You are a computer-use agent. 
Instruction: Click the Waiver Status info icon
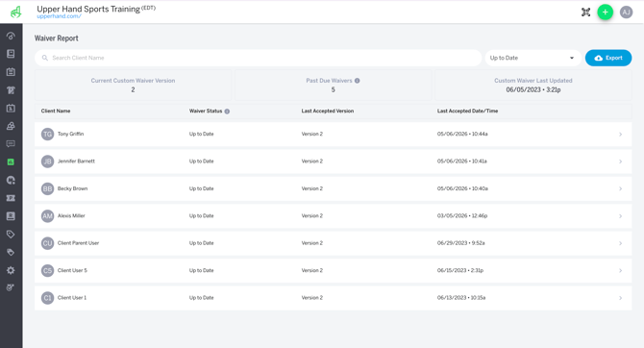point(227,112)
